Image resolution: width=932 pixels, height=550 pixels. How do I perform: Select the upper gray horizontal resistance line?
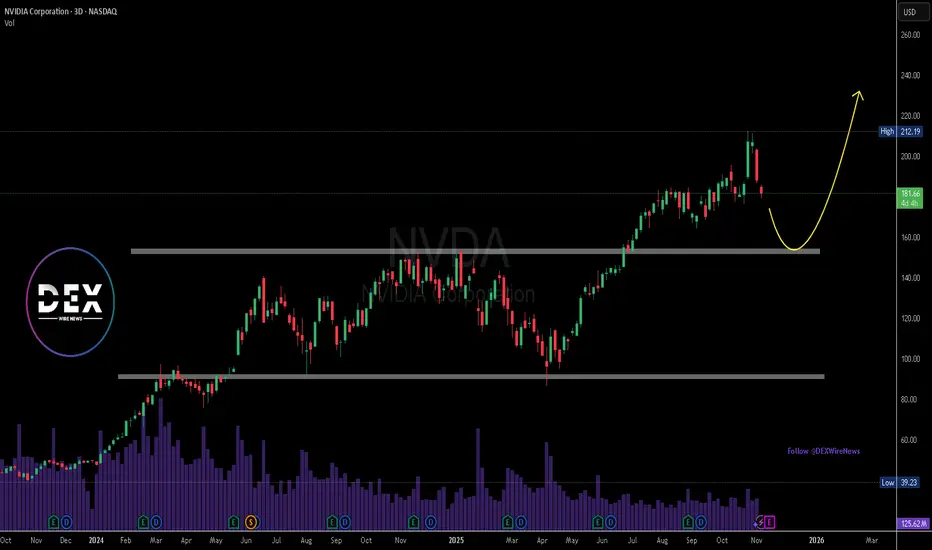[475, 252]
